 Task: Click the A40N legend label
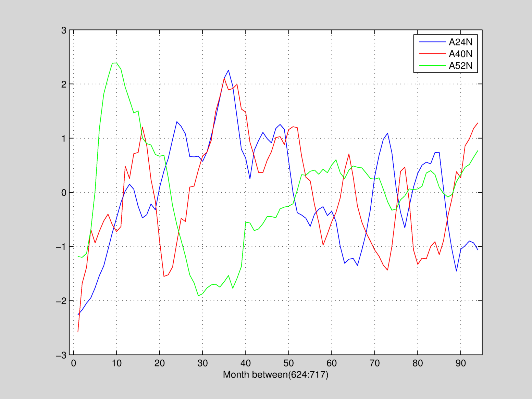click(460, 54)
